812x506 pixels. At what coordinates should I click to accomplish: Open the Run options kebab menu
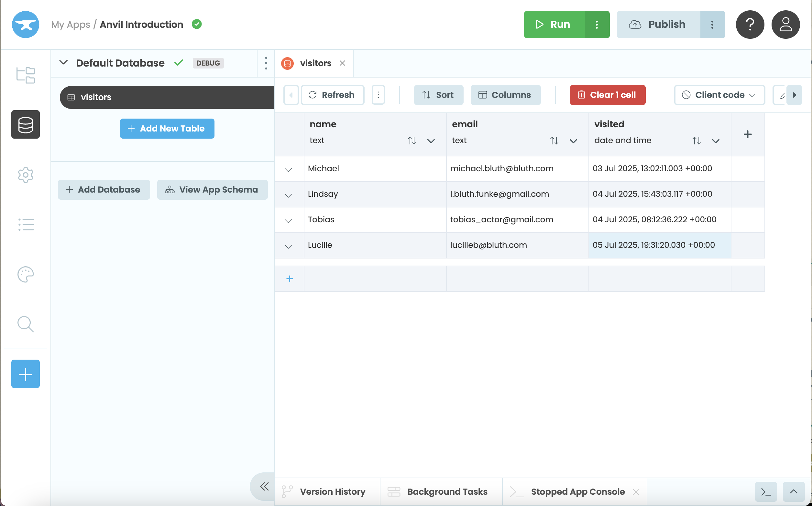[x=597, y=24]
